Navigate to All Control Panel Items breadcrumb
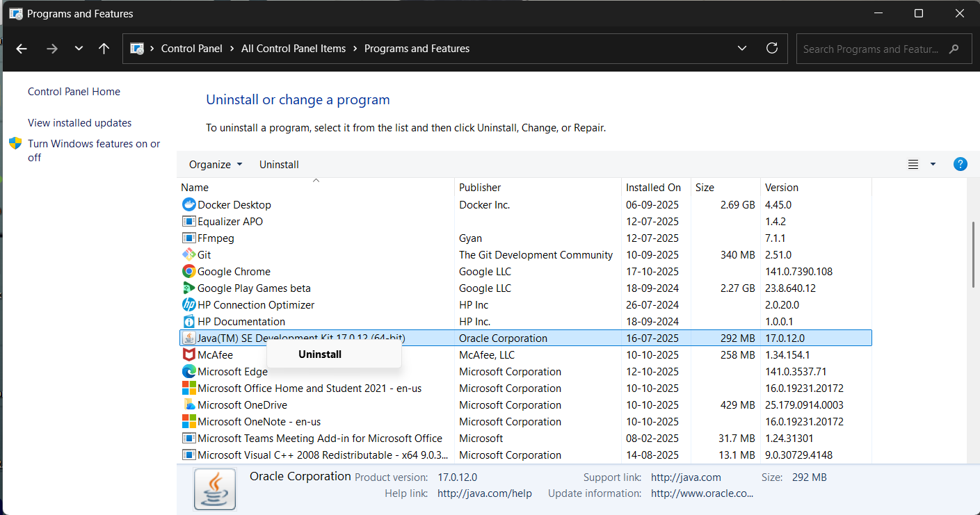This screenshot has width=980, height=515. tap(294, 48)
